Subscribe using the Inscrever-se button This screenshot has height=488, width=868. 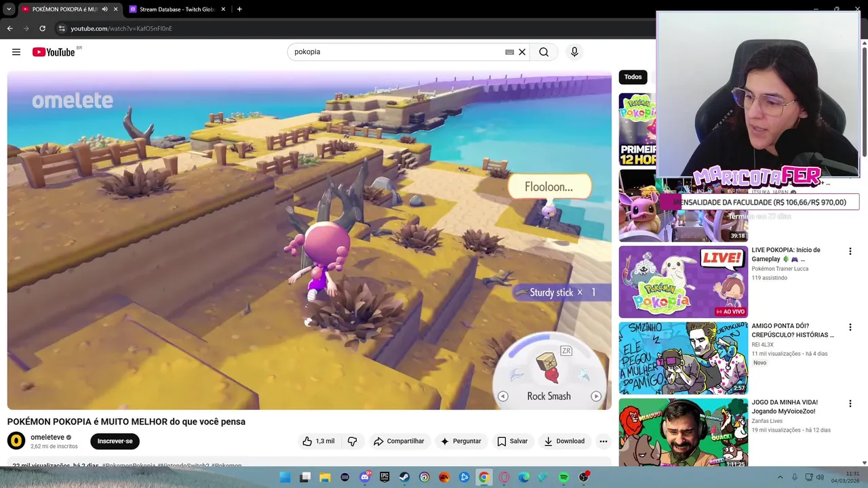pos(115,441)
